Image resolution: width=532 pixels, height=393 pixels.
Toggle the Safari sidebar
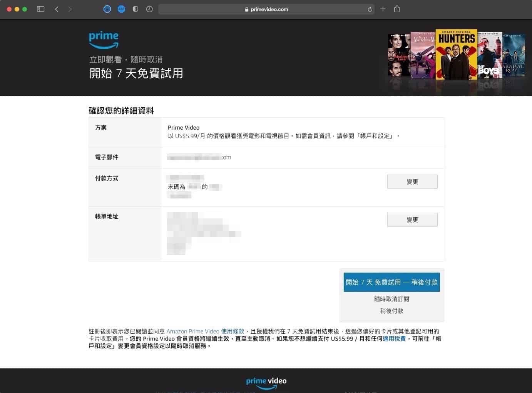coord(40,9)
